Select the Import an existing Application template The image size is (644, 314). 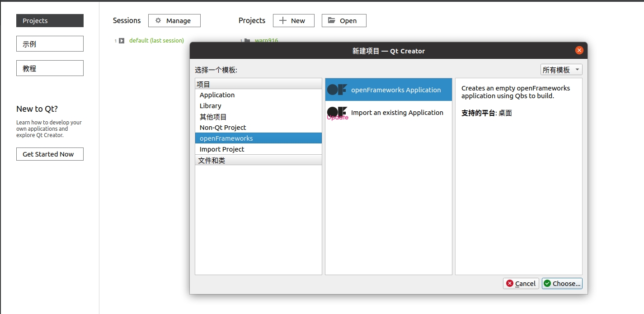pos(398,112)
